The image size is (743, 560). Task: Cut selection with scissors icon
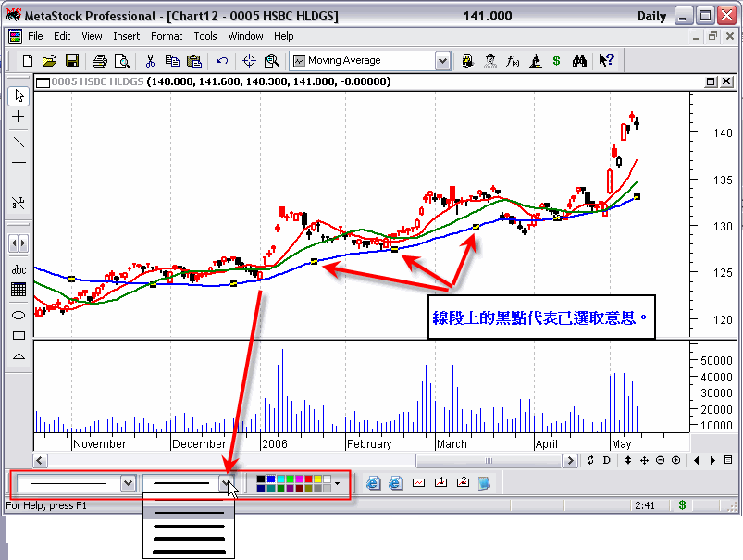(150, 61)
